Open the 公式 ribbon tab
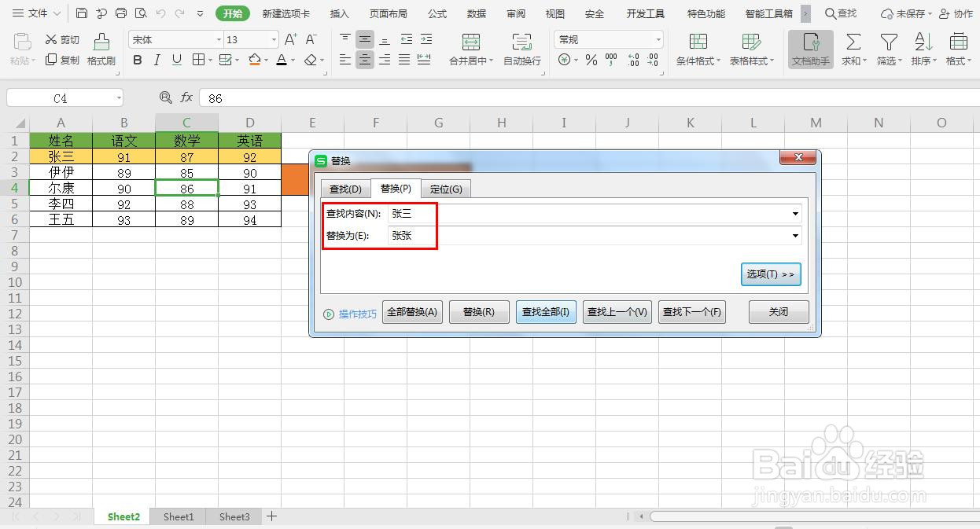 coord(437,14)
